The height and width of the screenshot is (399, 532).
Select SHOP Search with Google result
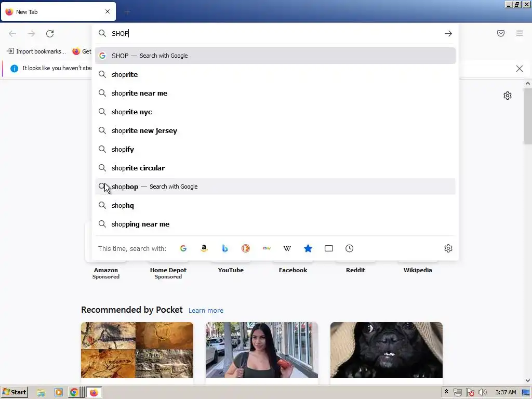(275, 56)
